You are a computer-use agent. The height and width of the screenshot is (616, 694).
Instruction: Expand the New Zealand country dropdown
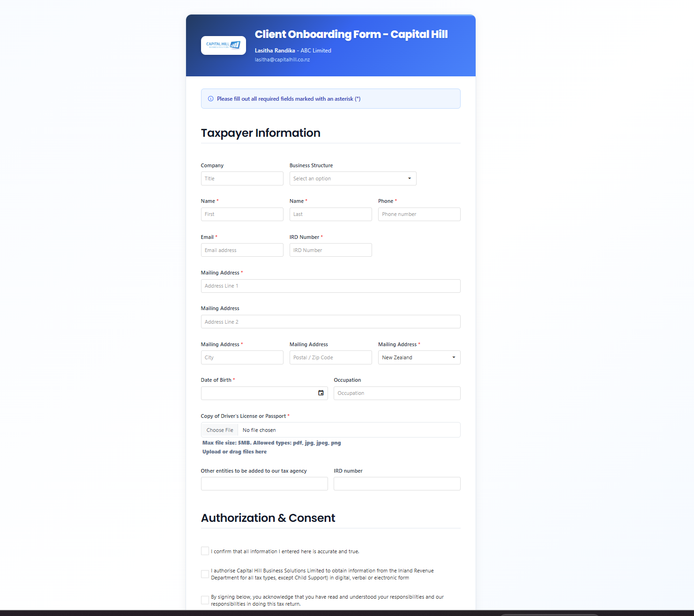point(419,357)
